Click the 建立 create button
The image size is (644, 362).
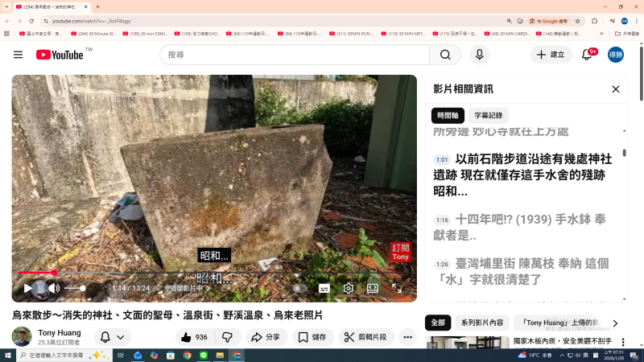pos(551,55)
